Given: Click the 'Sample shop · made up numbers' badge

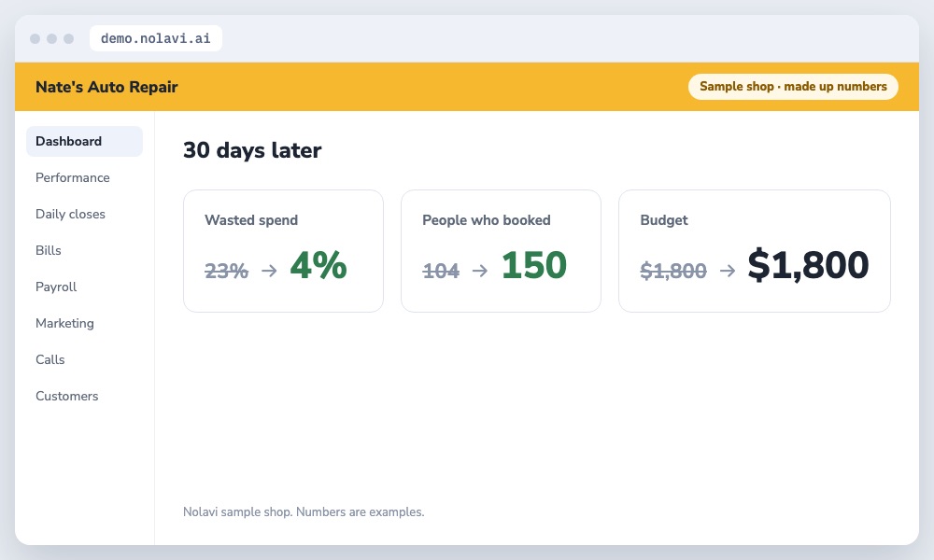Looking at the screenshot, I should point(793,86).
